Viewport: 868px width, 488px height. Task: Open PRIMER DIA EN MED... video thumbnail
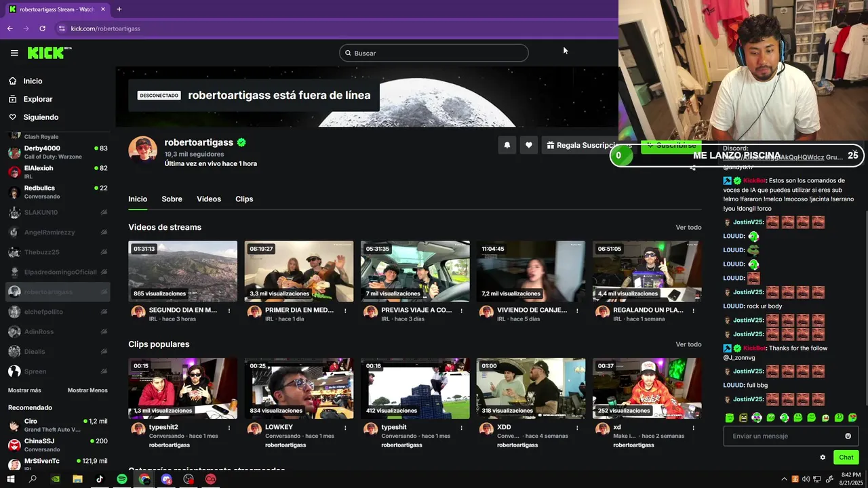[x=299, y=271]
